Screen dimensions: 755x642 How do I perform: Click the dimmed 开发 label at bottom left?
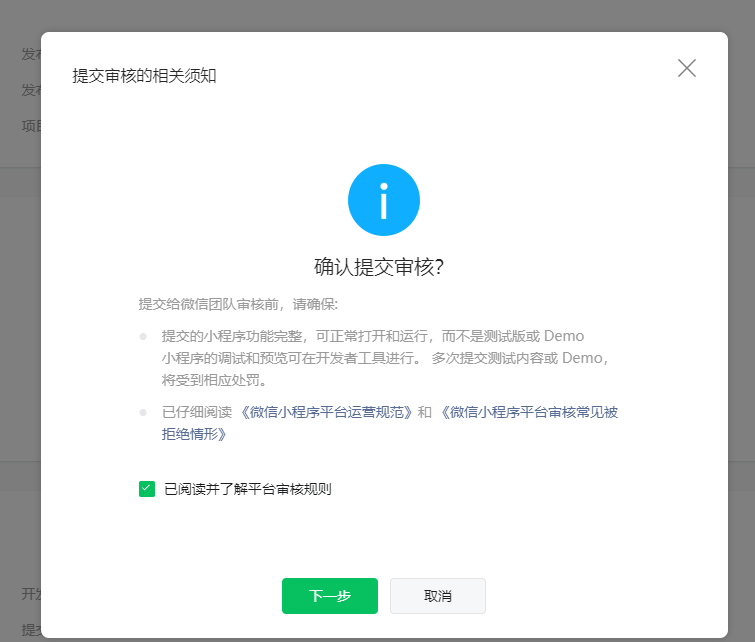(30, 593)
